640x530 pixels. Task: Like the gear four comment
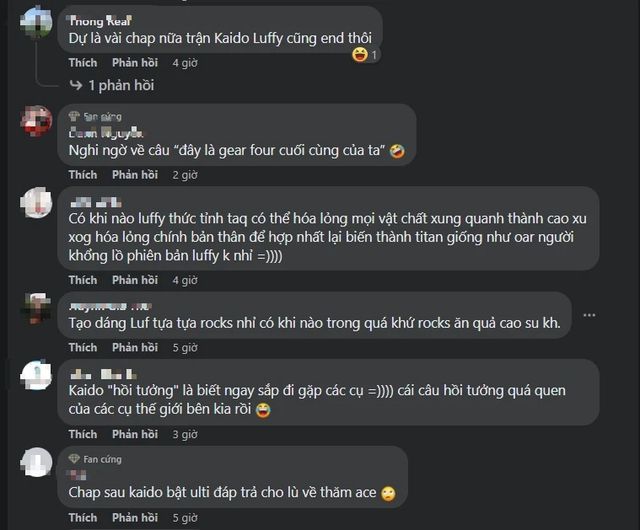coord(83,175)
